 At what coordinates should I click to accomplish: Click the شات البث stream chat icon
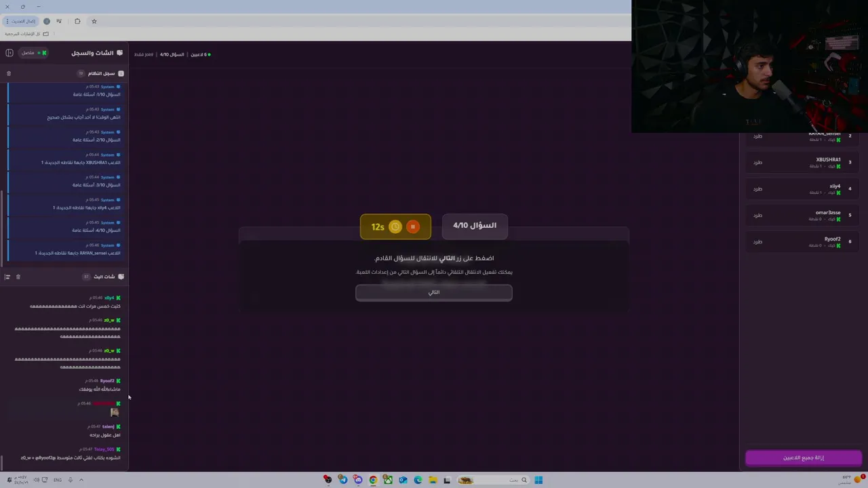(x=121, y=277)
